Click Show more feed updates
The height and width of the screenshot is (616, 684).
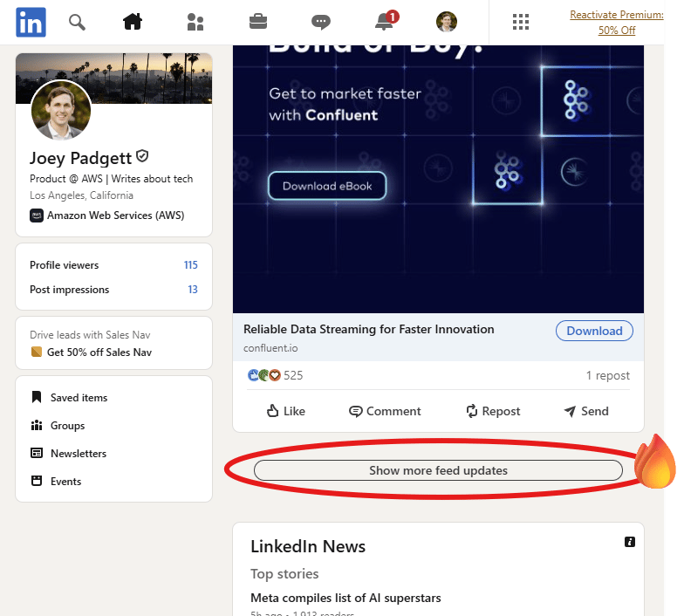click(x=438, y=470)
